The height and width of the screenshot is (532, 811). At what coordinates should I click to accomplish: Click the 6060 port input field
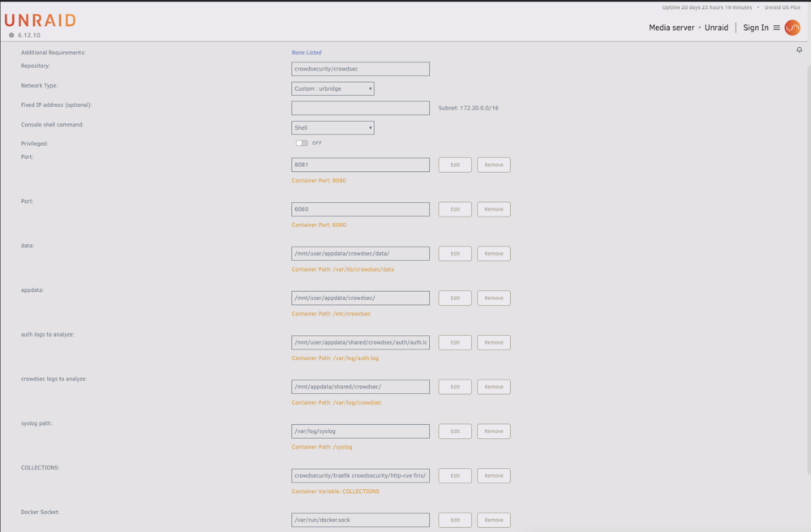click(360, 209)
